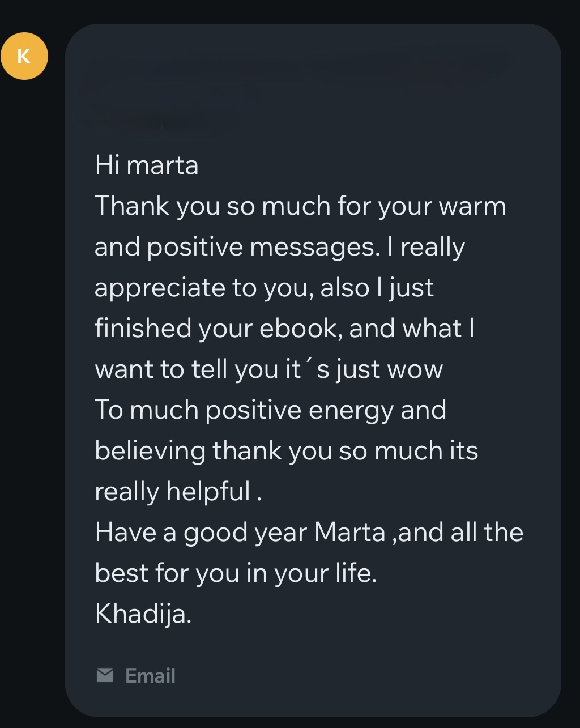Click the "Hi marta" greeting line
Image resolution: width=580 pixels, height=728 pixels.
147,165
